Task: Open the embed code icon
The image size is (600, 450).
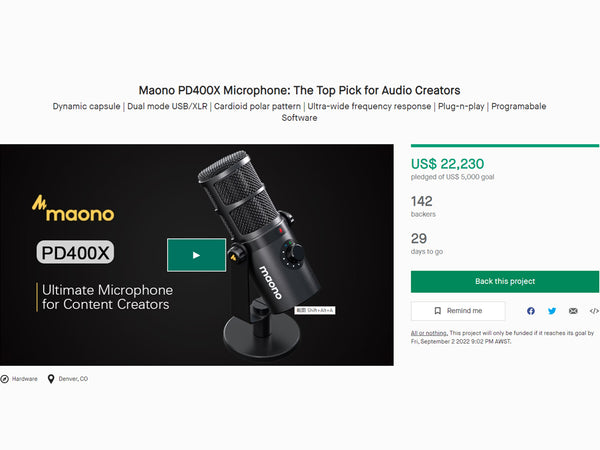Action: (x=594, y=311)
